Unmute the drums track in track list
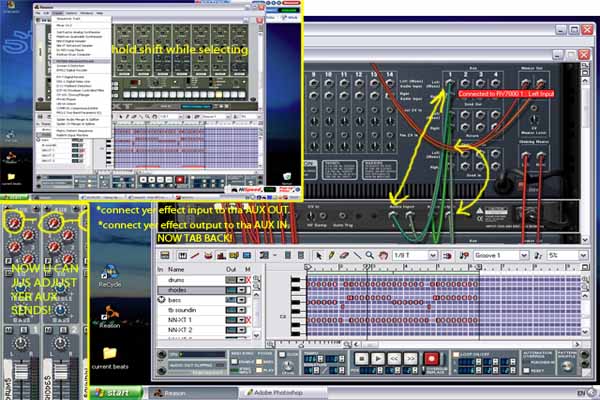Image resolution: width=600 pixels, height=400 pixels. 248,280
